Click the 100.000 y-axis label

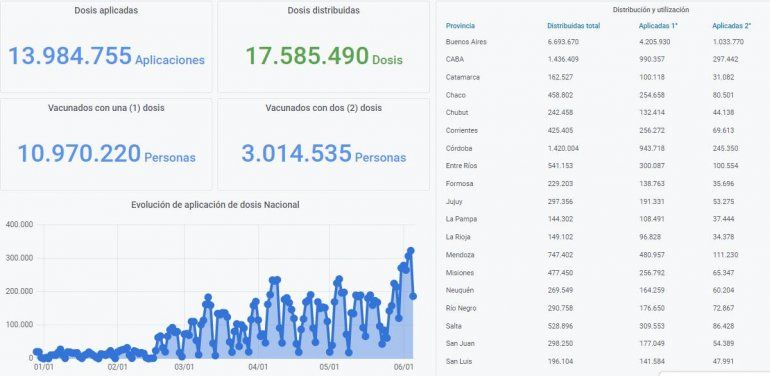pyautogui.click(x=19, y=325)
